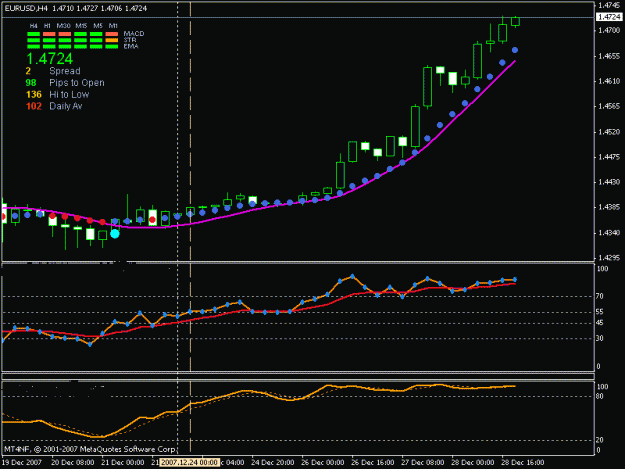Click the 1.4565 price axis label
The image size is (625, 469).
click(609, 106)
